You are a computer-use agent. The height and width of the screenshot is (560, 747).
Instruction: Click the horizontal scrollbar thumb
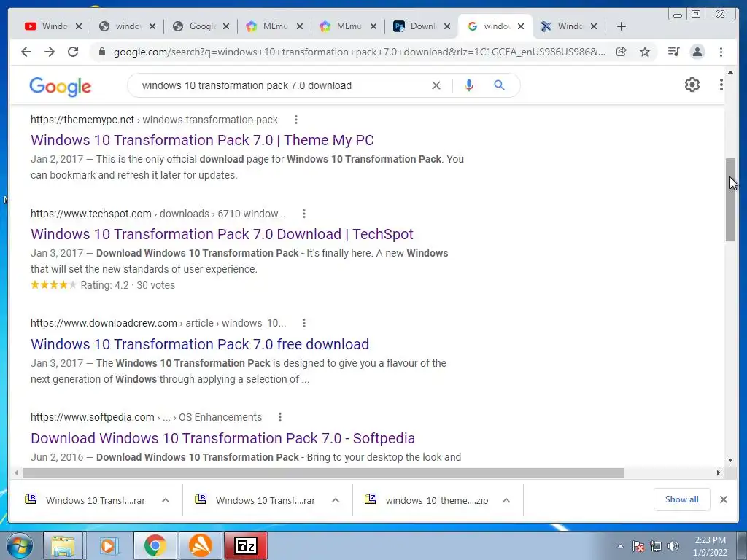click(x=323, y=472)
